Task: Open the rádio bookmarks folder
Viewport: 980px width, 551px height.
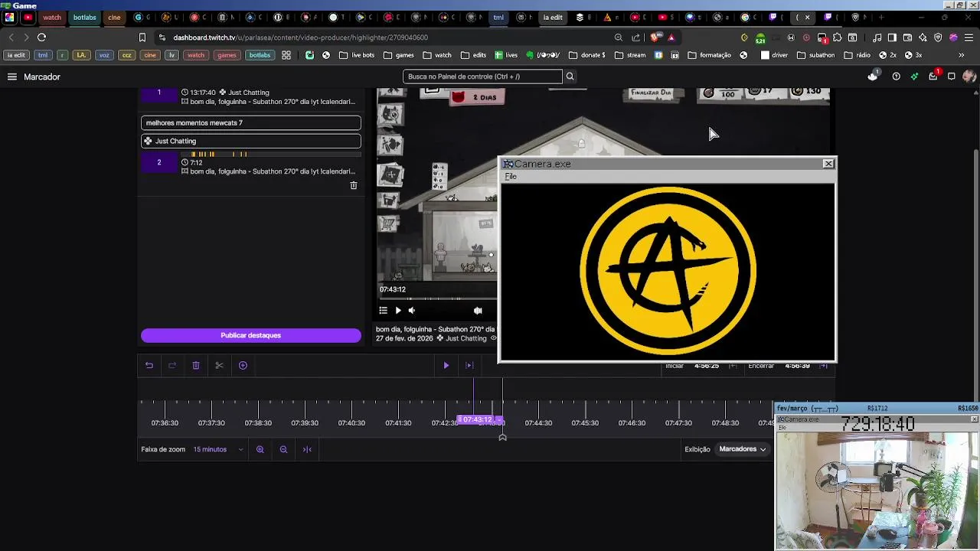Action: [857, 55]
